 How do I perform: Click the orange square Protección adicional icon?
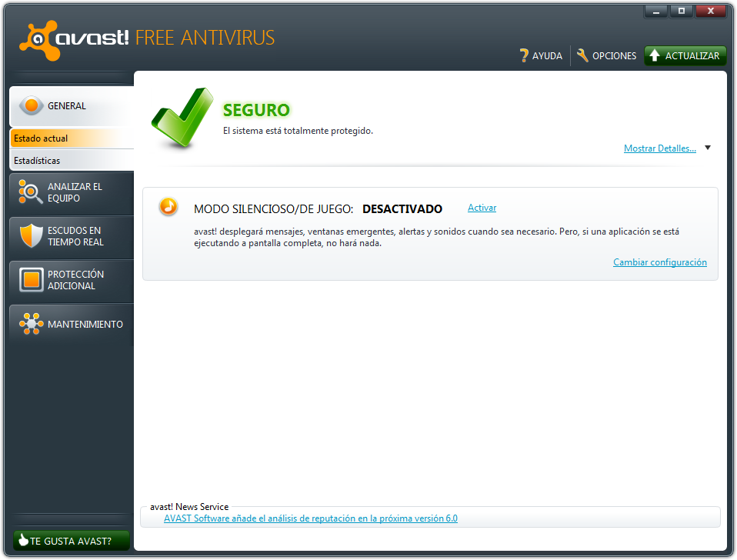point(32,279)
